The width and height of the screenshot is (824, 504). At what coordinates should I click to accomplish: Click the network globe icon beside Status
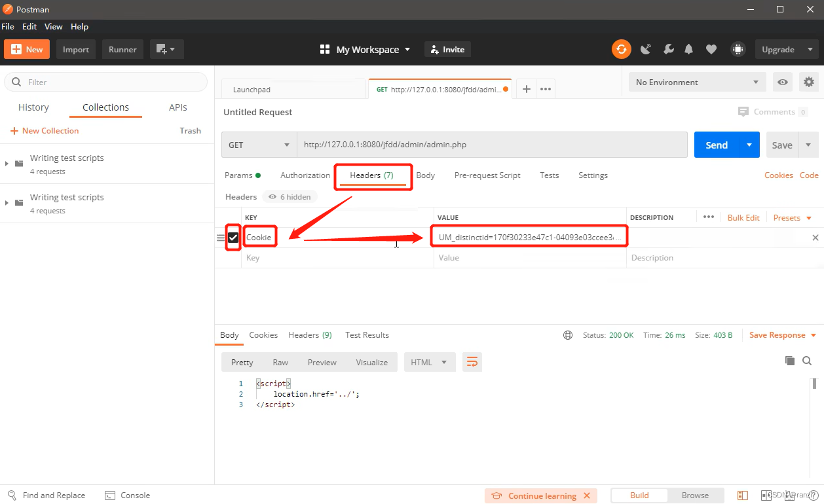point(568,335)
